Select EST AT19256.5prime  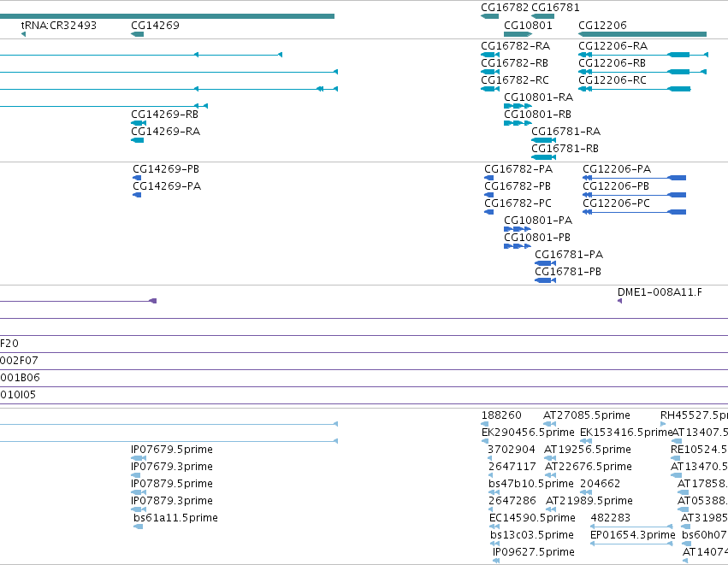588,450
